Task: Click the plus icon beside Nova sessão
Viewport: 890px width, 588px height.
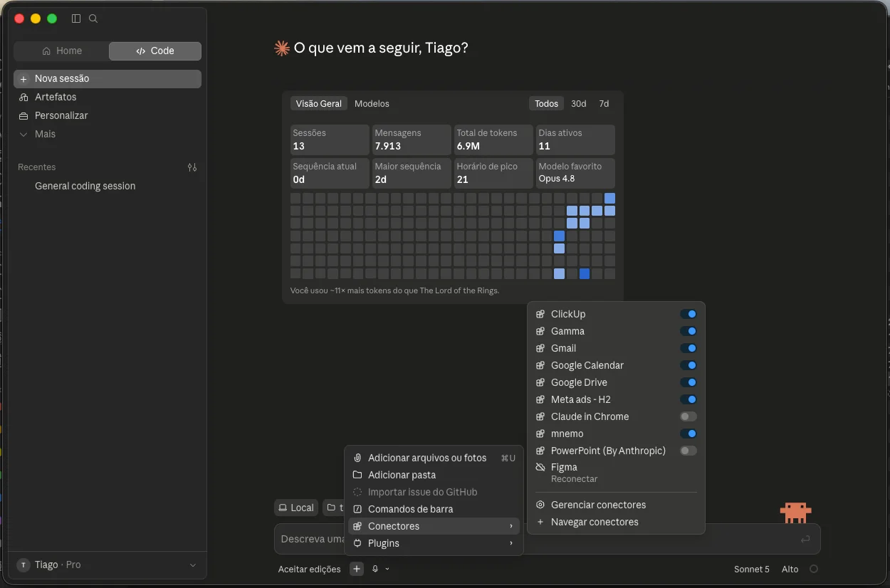Action: [23, 79]
